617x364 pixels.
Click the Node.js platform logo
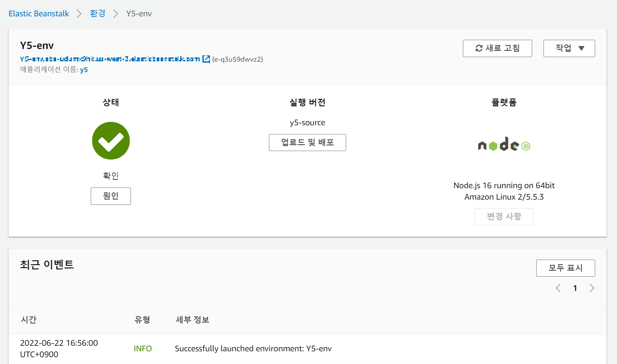click(x=504, y=144)
